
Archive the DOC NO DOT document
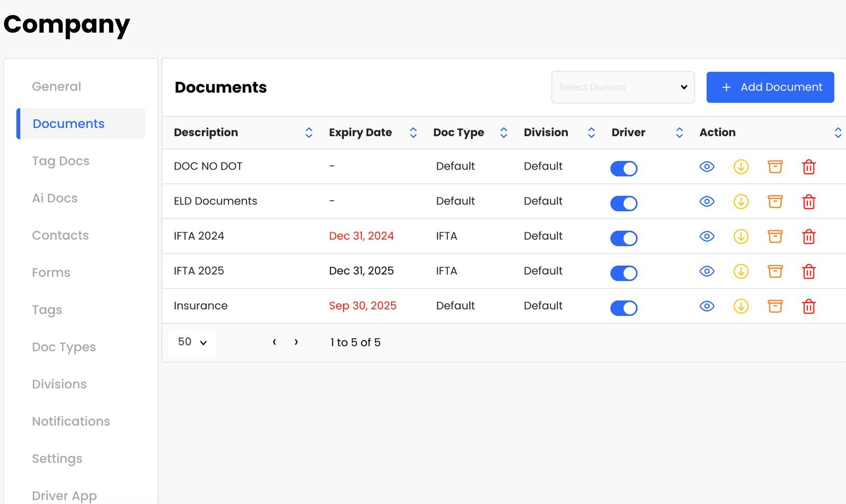775,167
